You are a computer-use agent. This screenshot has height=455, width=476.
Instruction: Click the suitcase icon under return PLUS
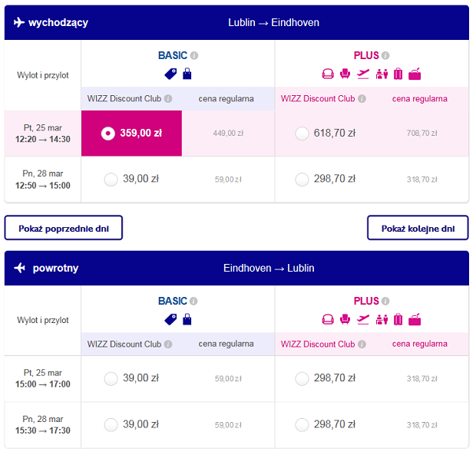tap(398, 319)
